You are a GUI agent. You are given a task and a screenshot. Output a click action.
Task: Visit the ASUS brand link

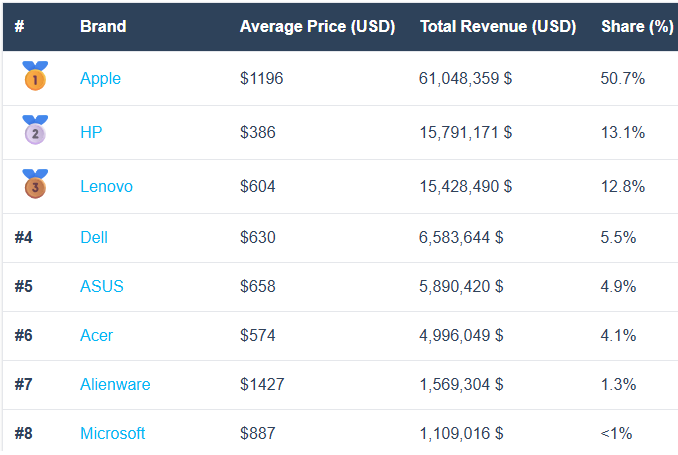click(x=102, y=286)
